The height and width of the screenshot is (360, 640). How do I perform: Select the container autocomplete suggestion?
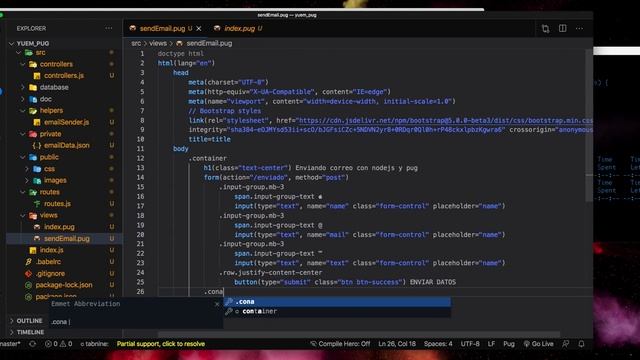click(337, 311)
